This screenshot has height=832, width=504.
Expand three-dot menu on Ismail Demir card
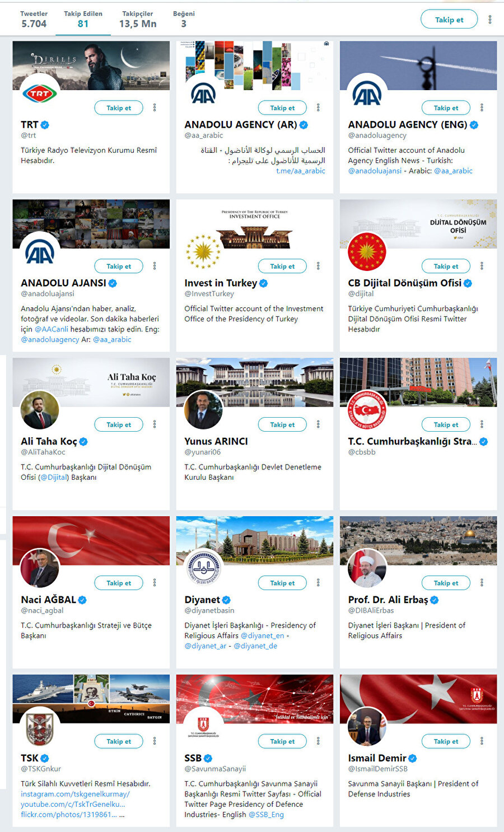482,741
